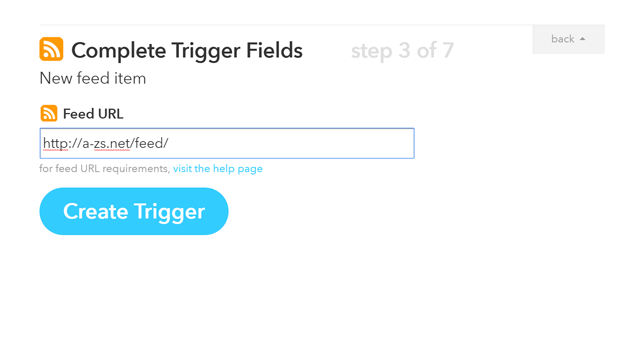Click the 'step 3 of 7' indicator
Viewport: 640px width, 360px height.
tap(402, 51)
